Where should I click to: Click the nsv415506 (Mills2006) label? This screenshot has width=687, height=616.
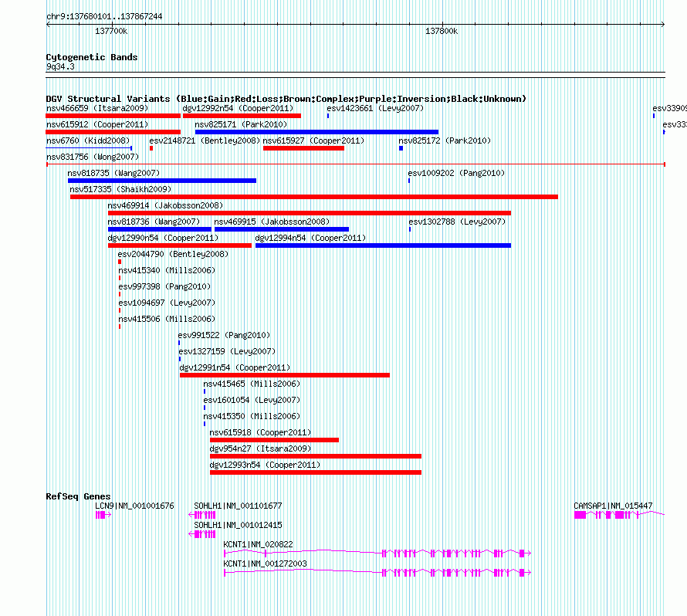click(x=167, y=319)
